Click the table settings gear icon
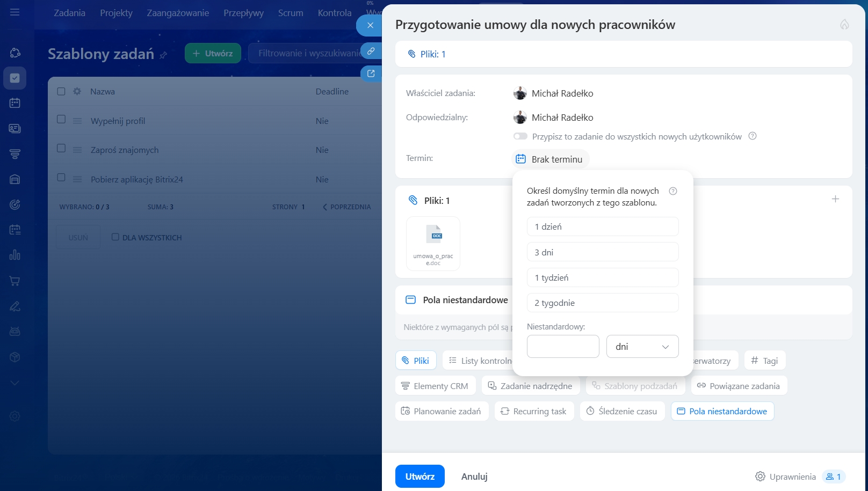This screenshot has height=491, width=868. [77, 91]
